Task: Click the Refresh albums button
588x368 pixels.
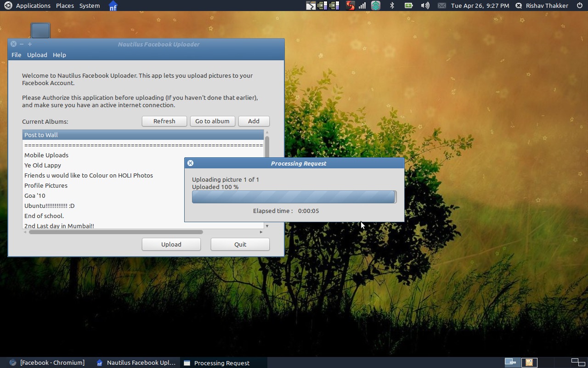Action: pos(164,121)
